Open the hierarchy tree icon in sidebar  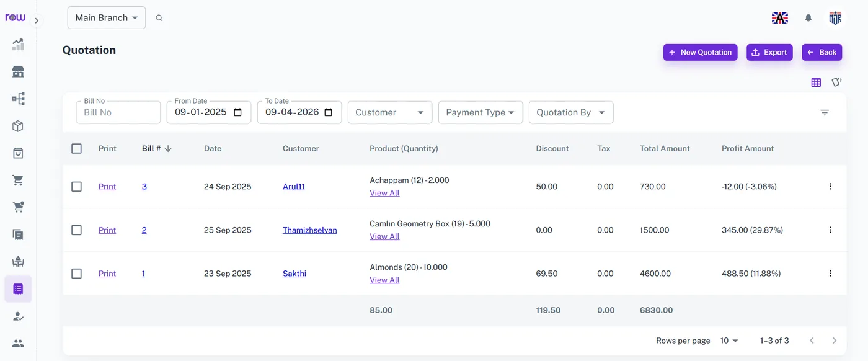(18, 99)
